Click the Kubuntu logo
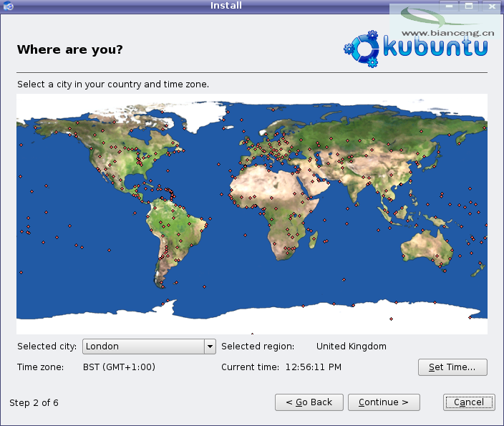This screenshot has height=426, width=504. (416, 48)
